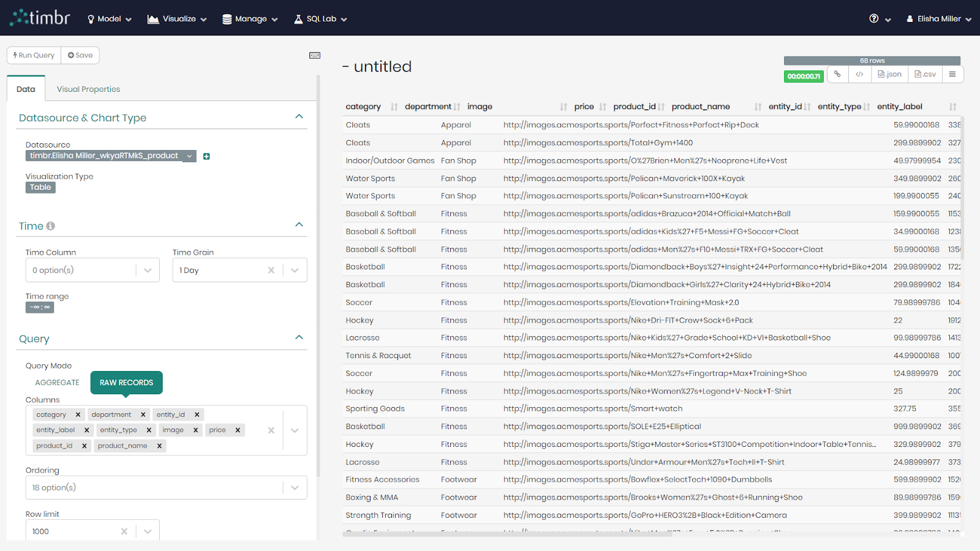980x551 pixels.
Task: Open the hamburger menu icon in results
Action: tap(952, 74)
